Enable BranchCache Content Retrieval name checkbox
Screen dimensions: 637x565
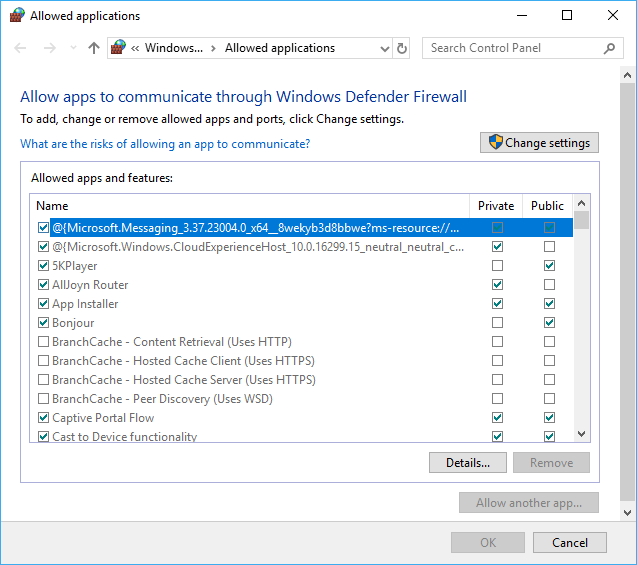click(43, 342)
